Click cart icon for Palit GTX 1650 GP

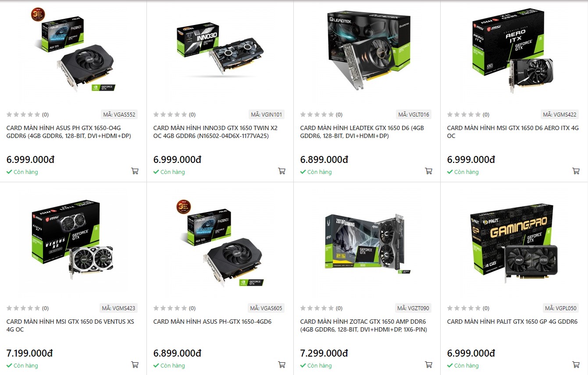576,364
